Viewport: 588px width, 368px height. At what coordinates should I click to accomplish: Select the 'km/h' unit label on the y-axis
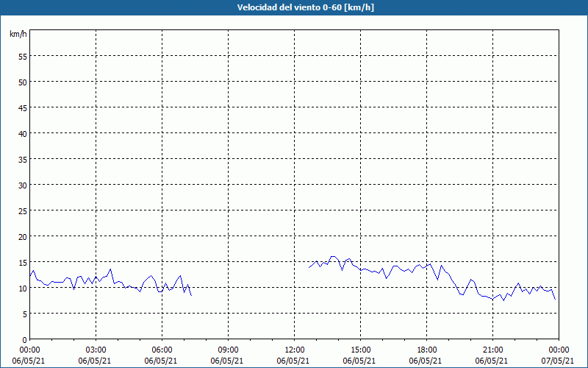[18, 34]
